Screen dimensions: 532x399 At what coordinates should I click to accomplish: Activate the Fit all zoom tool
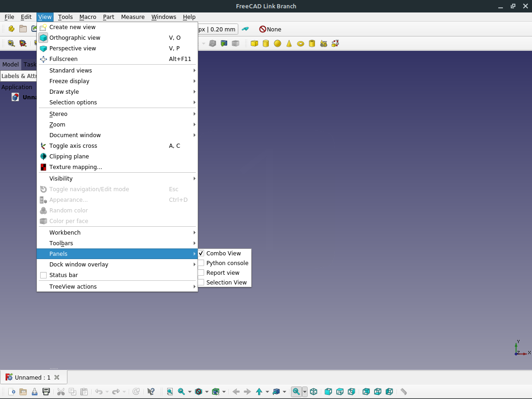[x=297, y=391]
